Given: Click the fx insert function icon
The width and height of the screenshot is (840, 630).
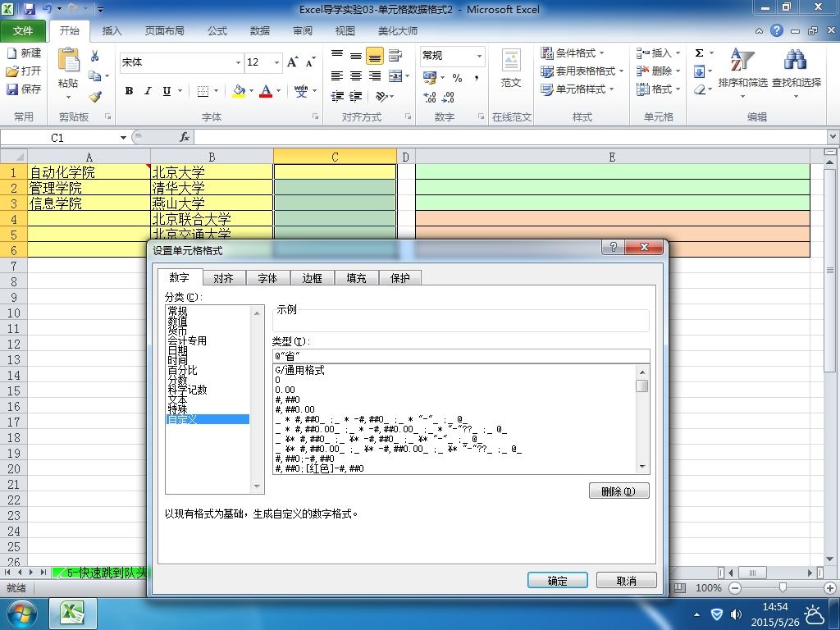Looking at the screenshot, I should pos(185,137).
